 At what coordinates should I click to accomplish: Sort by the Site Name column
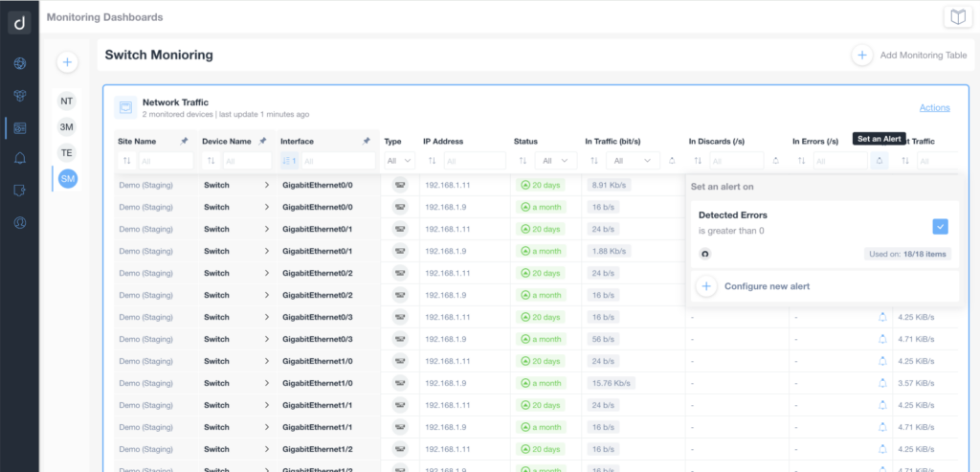(x=127, y=161)
